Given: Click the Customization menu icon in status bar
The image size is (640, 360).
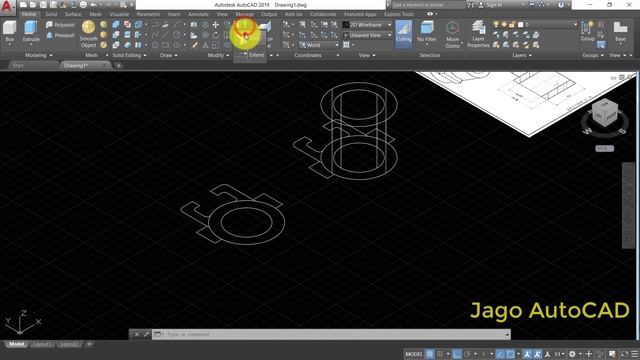Looking at the screenshot, I should coord(635,354).
